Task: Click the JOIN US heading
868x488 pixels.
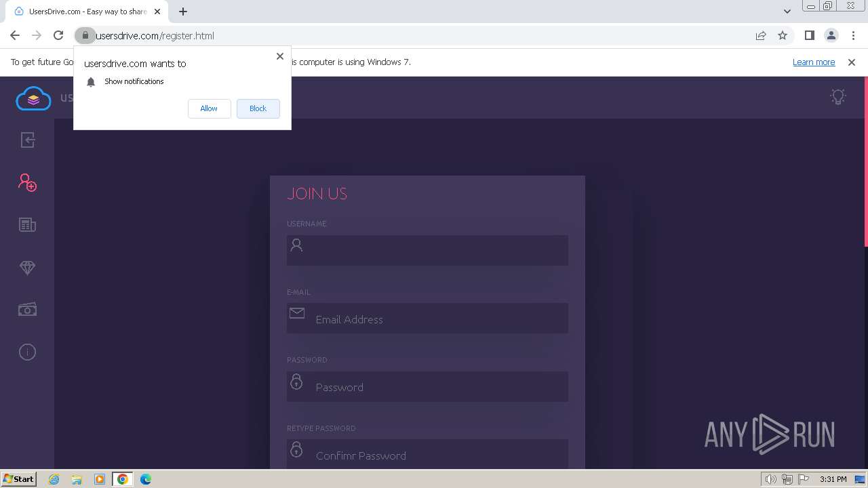Action: 317,194
